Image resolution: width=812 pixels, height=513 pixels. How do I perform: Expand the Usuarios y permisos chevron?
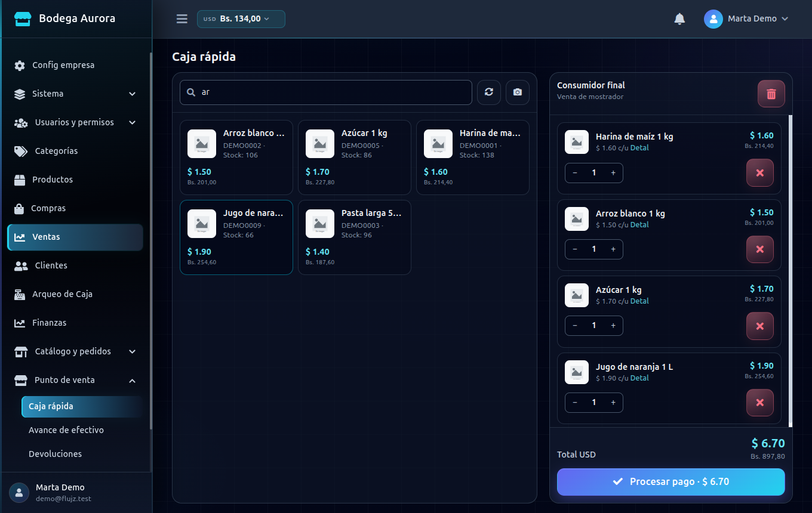pos(133,123)
